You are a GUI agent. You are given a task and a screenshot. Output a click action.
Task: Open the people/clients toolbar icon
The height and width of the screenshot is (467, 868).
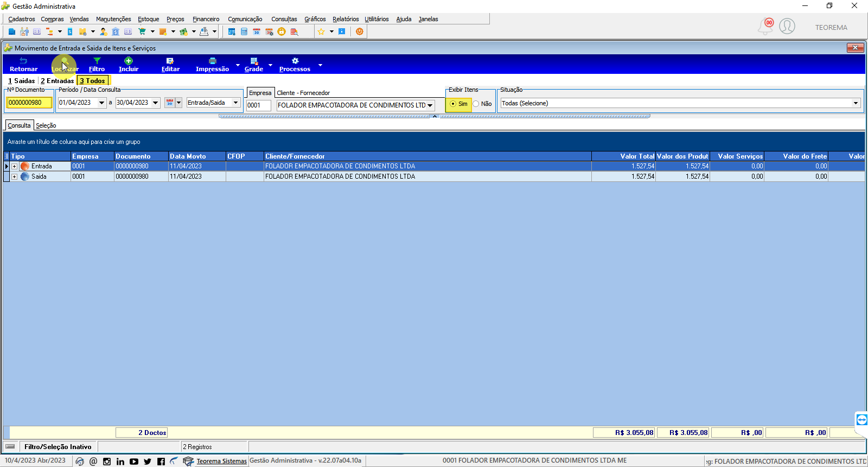pyautogui.click(x=24, y=31)
